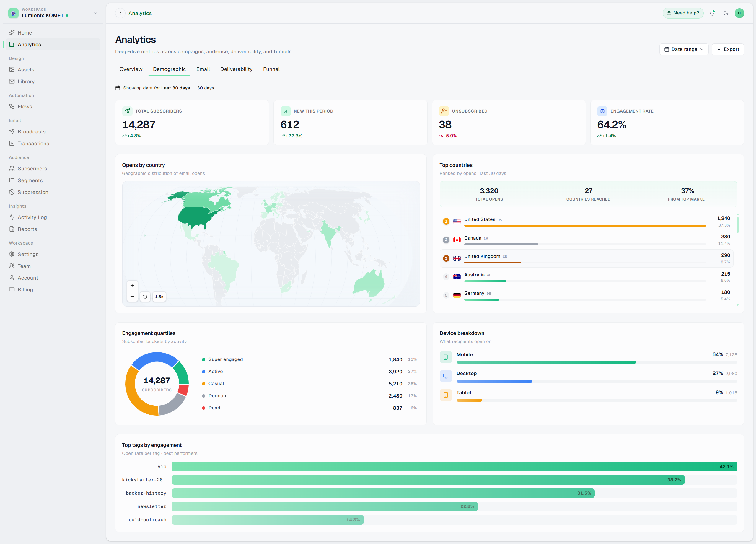Open the Date range dropdown
Viewport: 756px width, 544px height.
(x=684, y=49)
